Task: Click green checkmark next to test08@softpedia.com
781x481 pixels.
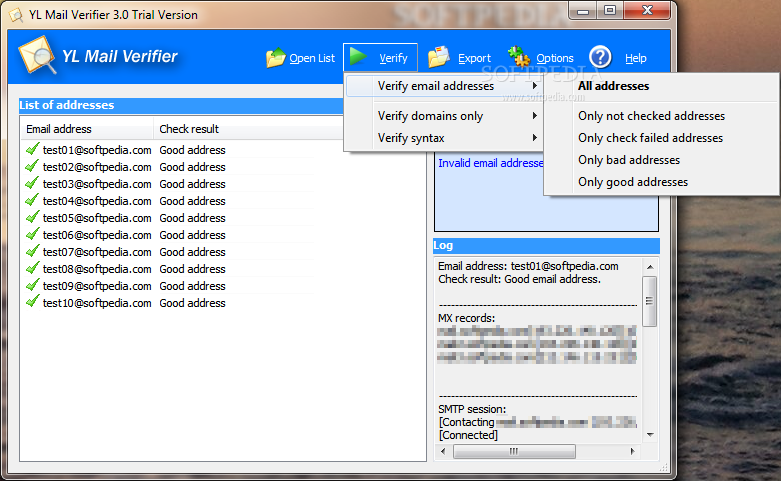Action: point(32,268)
